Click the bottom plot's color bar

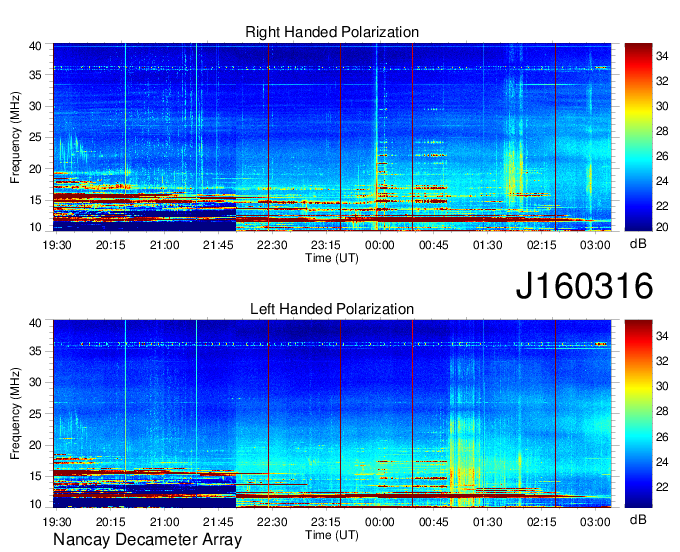tap(638, 414)
